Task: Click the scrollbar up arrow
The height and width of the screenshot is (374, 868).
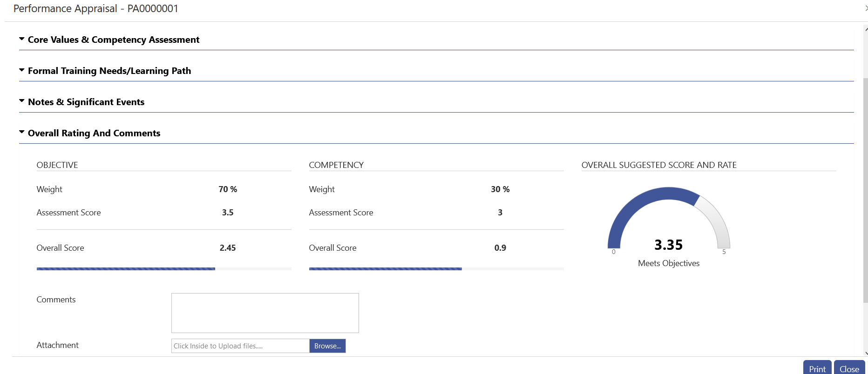Action: pyautogui.click(x=866, y=29)
